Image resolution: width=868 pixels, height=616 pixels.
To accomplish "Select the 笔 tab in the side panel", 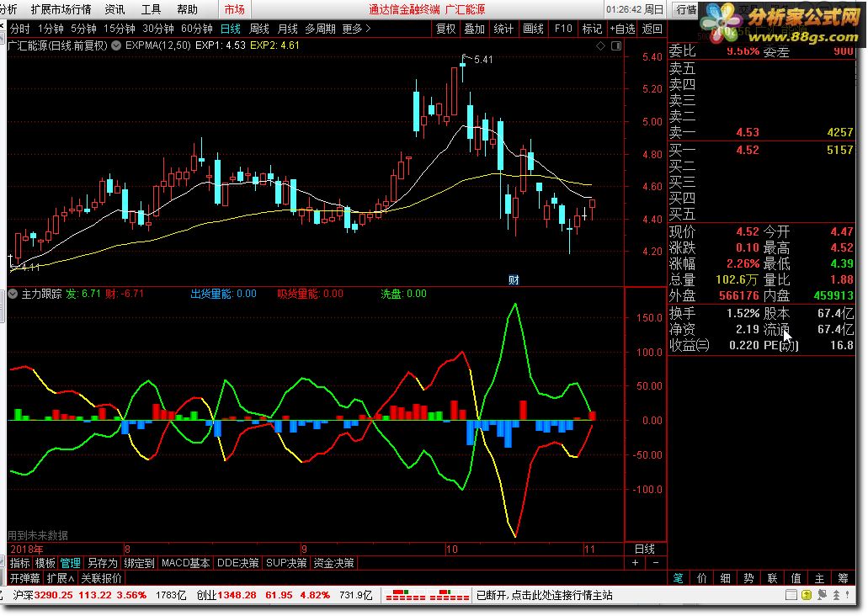I will [678, 578].
